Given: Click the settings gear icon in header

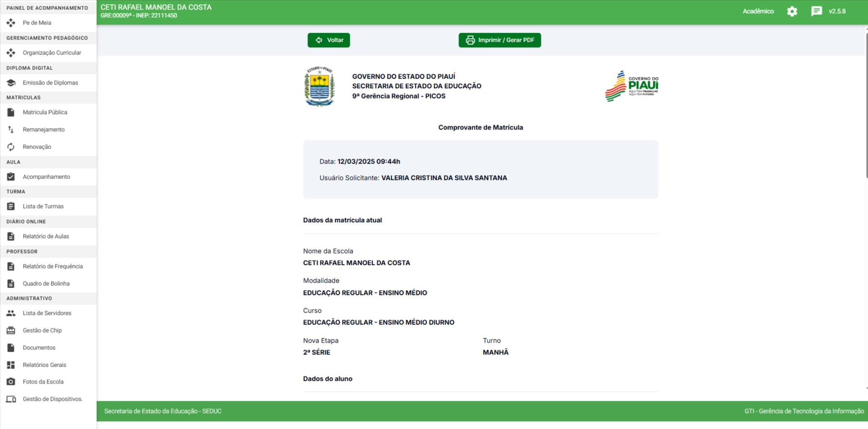Looking at the screenshot, I should click(x=792, y=11).
